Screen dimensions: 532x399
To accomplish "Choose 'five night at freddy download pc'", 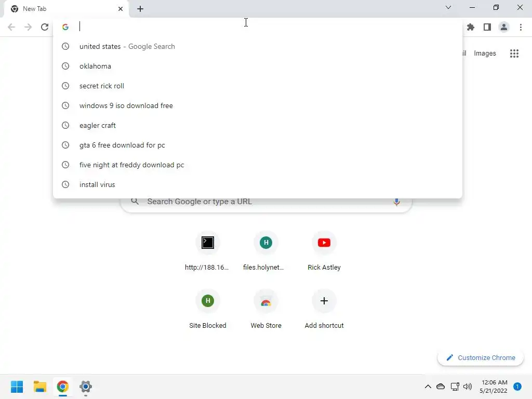I will (258, 165).
